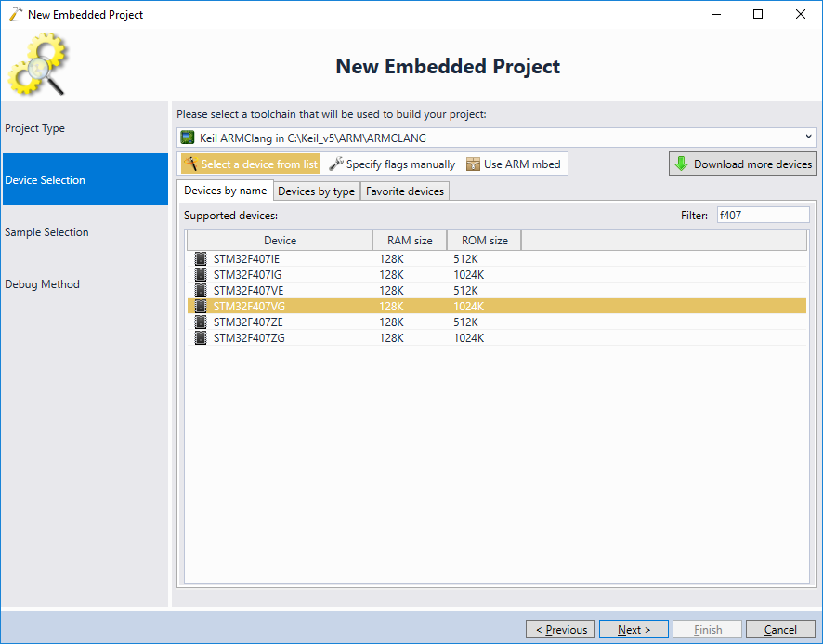Click the chip icon beside STM32F407VG
Image resolution: width=823 pixels, height=644 pixels.
click(201, 307)
